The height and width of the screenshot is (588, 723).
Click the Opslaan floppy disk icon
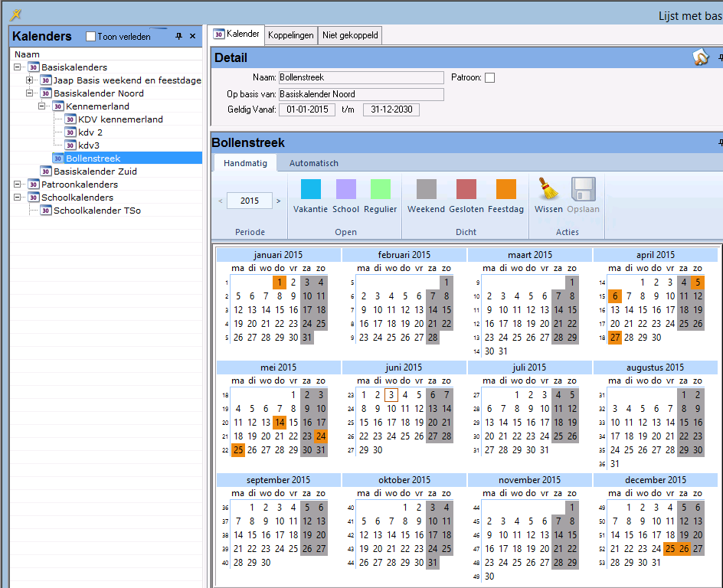click(x=583, y=189)
